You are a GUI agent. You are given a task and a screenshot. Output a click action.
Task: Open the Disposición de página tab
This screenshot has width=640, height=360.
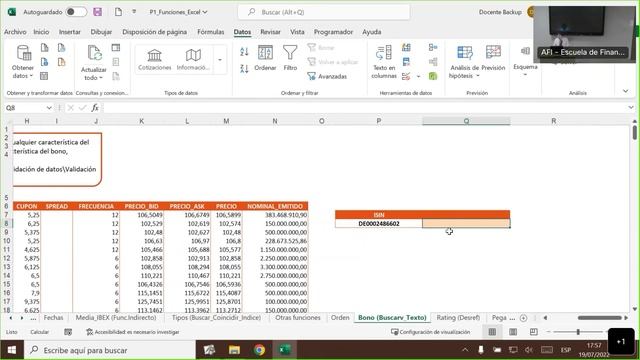point(155,32)
